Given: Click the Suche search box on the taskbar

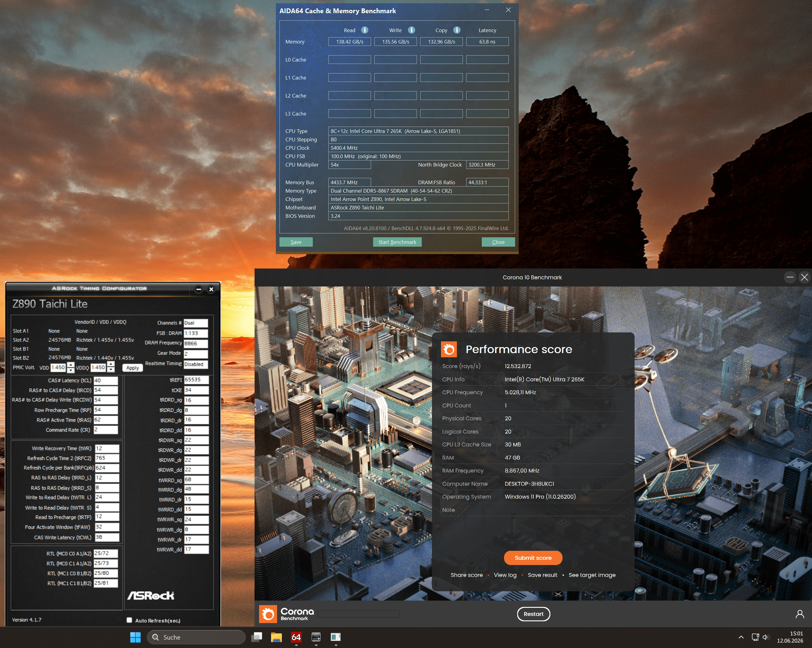Looking at the screenshot, I should pyautogui.click(x=196, y=637).
